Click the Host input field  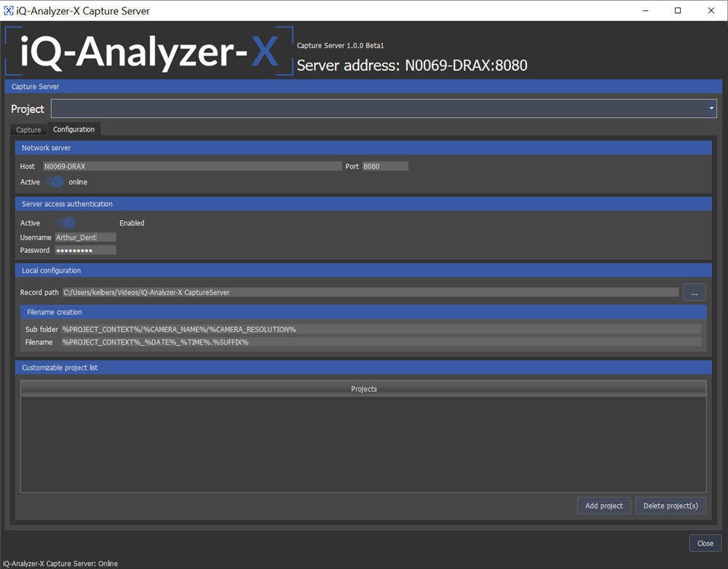(x=193, y=166)
